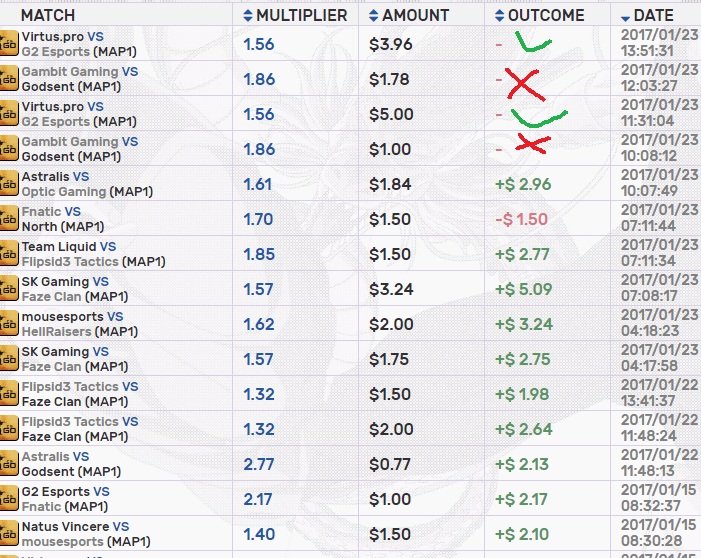Sort the table by the AMOUNT column
Viewport: 701px width, 558px height.
[x=409, y=15]
